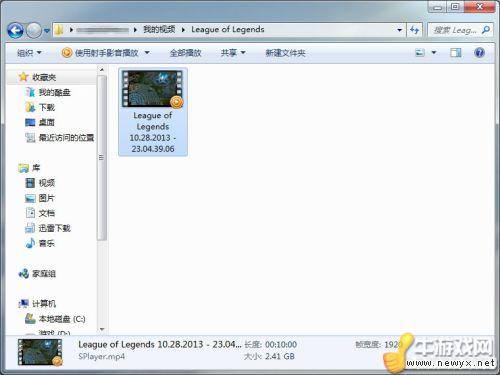500x375 pixels.
Task: Click the search box in the top-right
Action: click(x=460, y=30)
